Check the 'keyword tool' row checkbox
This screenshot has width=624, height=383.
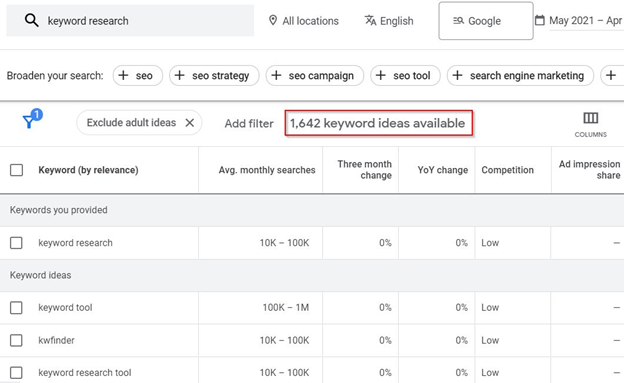16,308
